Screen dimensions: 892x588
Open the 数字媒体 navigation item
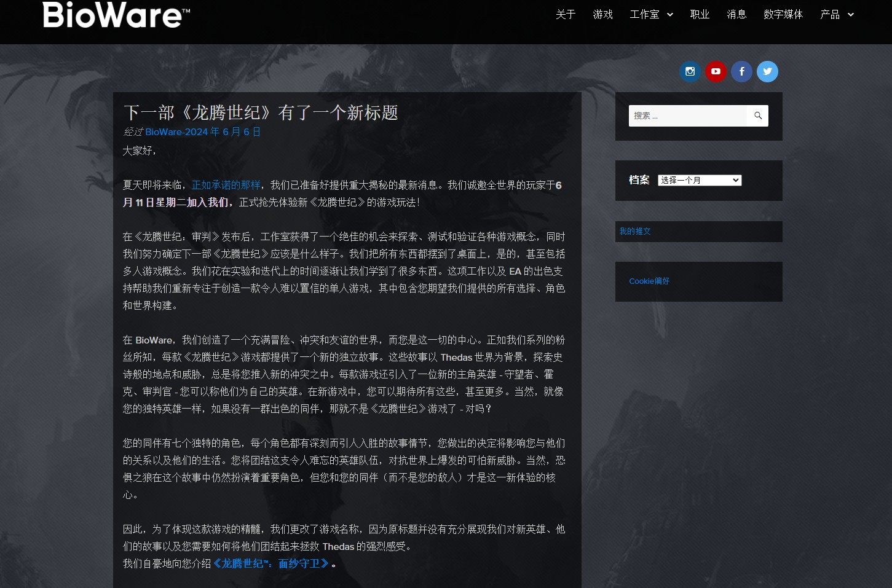pos(784,14)
